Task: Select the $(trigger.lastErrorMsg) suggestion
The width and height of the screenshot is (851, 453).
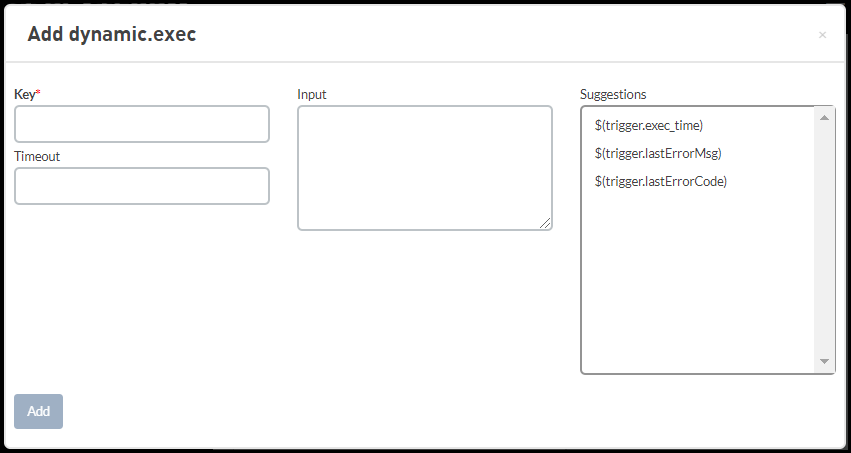Action: point(658,154)
